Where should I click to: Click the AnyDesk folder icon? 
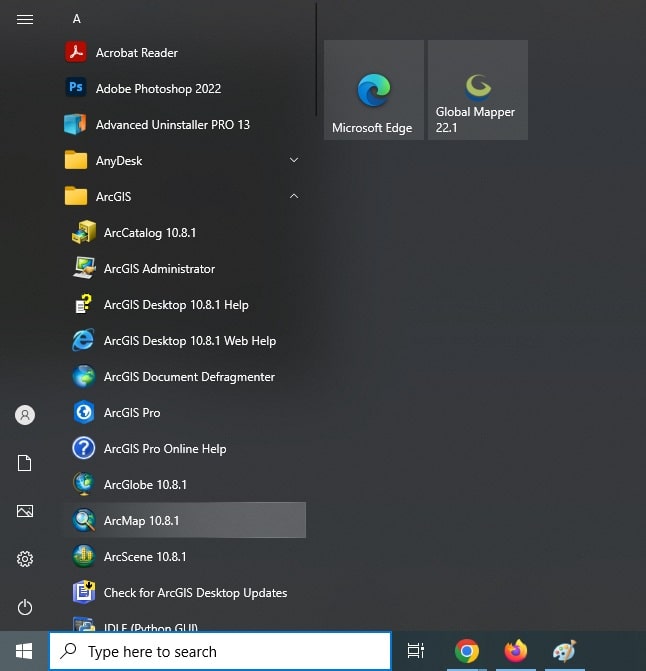coord(76,160)
